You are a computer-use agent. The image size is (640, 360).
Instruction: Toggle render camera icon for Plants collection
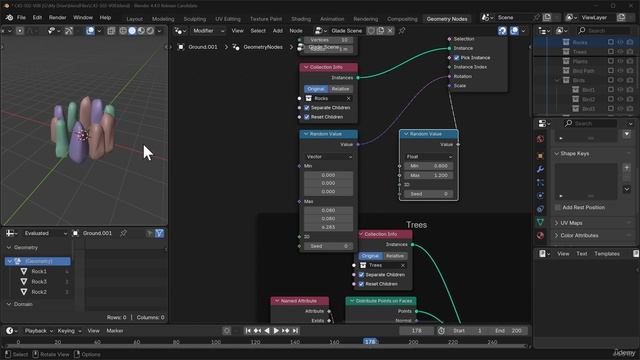pyautogui.click(x=630, y=61)
